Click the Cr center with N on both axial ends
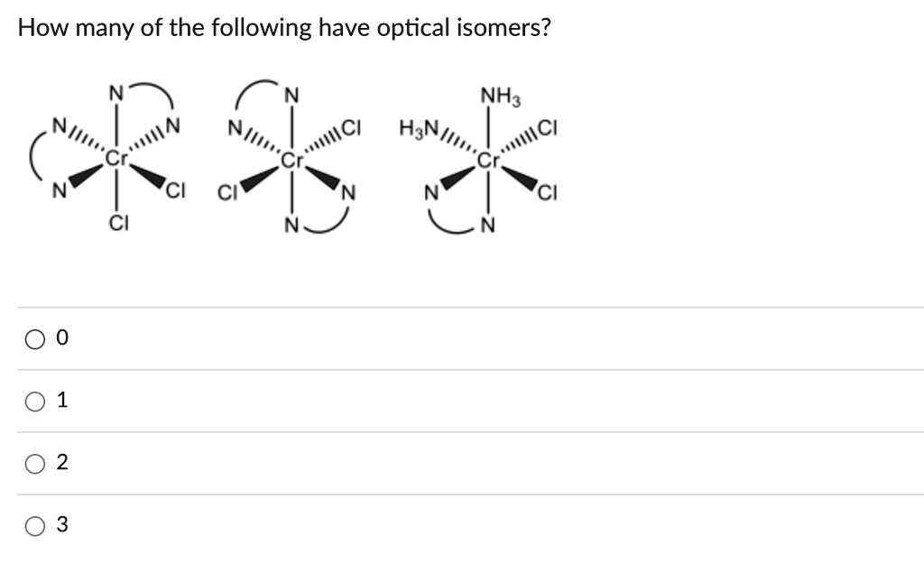Image resolution: width=924 pixels, height=573 pixels. pos(291,160)
